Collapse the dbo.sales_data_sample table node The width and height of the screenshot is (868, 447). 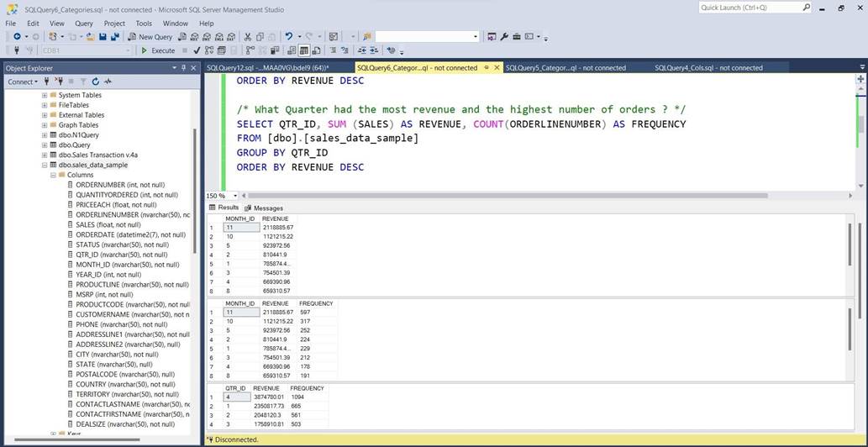45,165
